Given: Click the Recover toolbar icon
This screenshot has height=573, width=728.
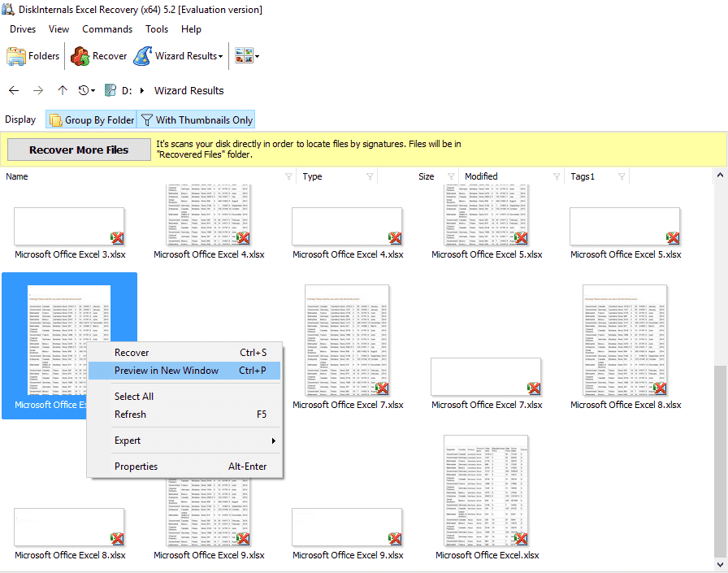Looking at the screenshot, I should click(x=80, y=56).
